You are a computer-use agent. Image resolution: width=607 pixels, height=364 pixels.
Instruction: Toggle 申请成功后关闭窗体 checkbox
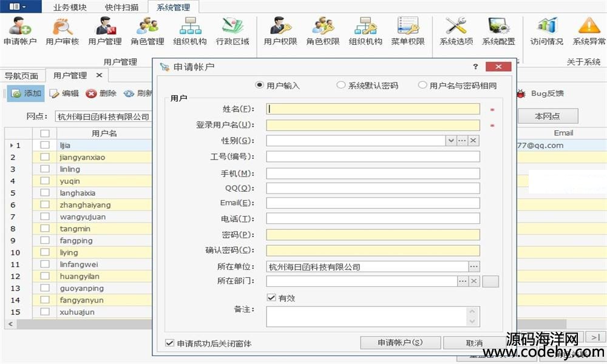click(x=169, y=343)
